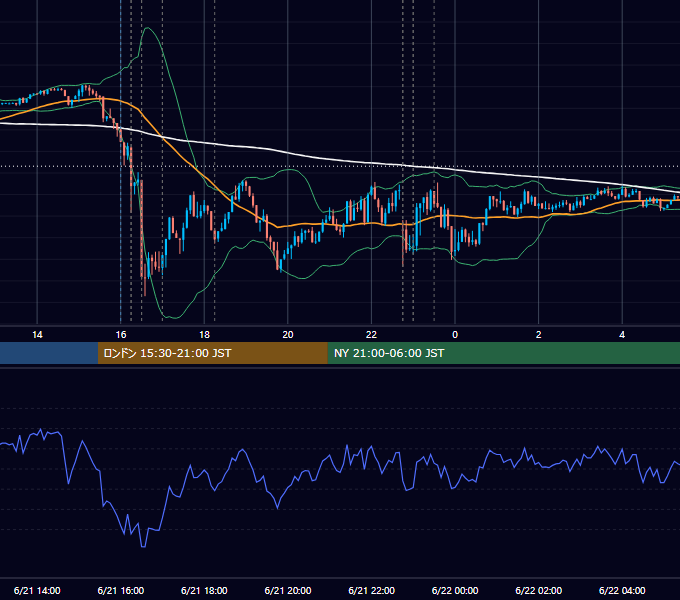Select the NY 21:00-06:00 JST session bar
The image size is (680, 600).
click(x=503, y=353)
